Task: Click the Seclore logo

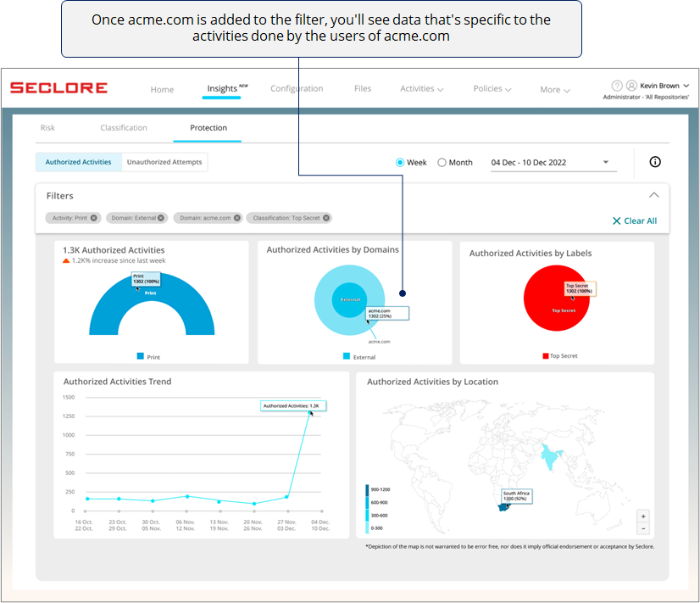Action: (x=58, y=87)
